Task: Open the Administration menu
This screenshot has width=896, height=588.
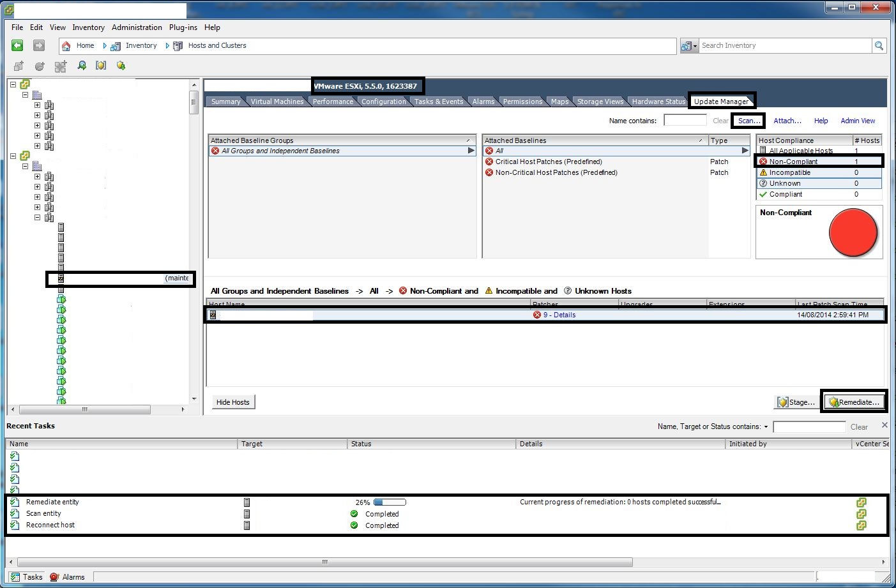Action: click(137, 27)
